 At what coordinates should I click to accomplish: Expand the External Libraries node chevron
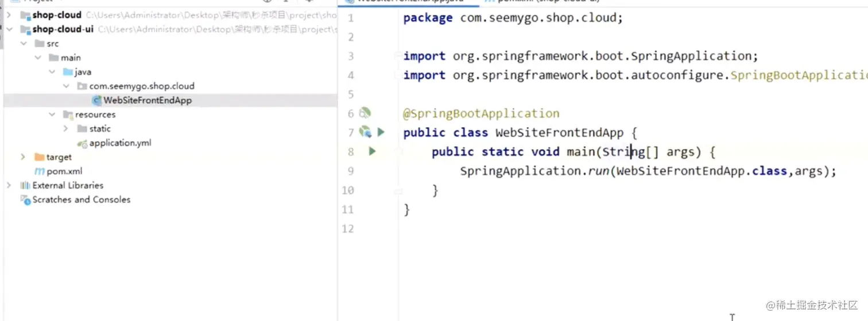click(9, 186)
